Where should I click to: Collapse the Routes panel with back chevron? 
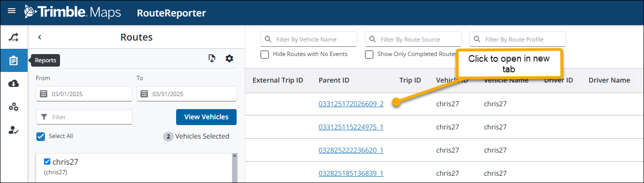[40, 37]
